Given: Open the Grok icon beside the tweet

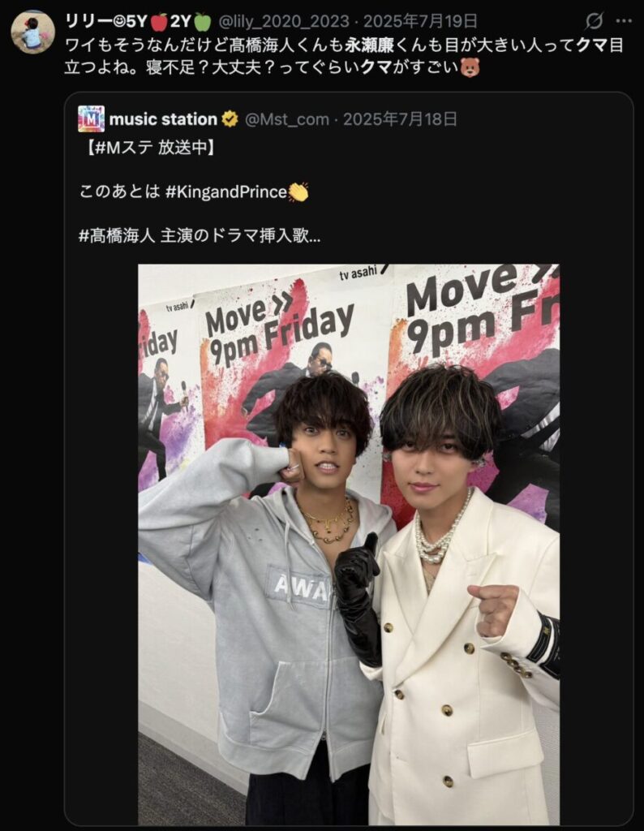Looking at the screenshot, I should (595, 21).
